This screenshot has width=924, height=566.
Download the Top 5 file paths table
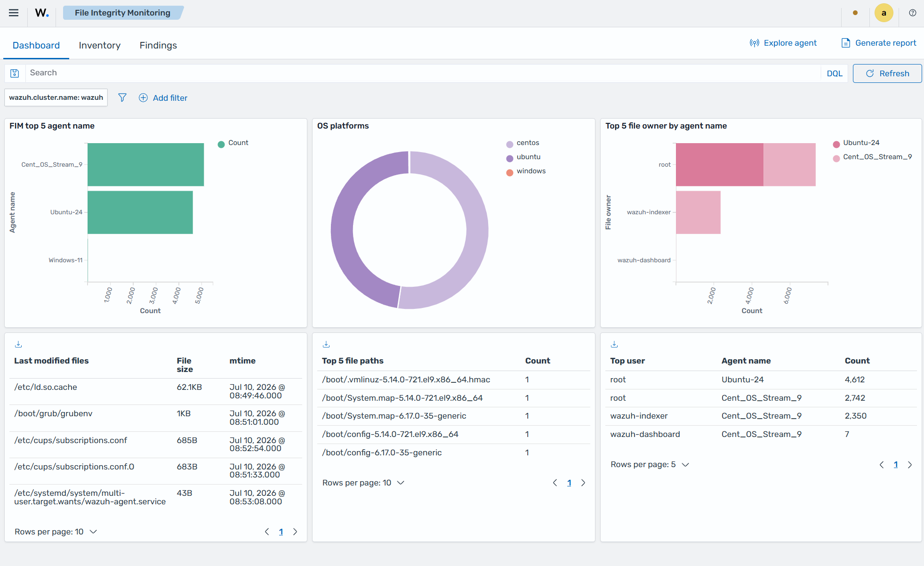click(326, 344)
